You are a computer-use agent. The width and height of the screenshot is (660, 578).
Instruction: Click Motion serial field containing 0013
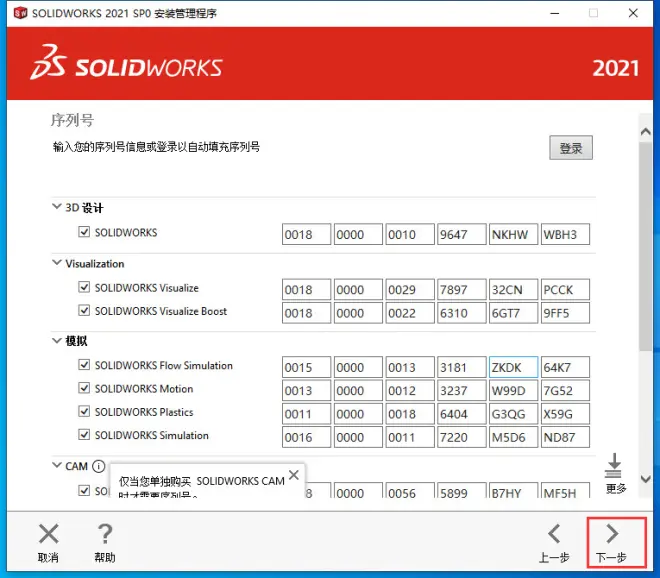306,390
